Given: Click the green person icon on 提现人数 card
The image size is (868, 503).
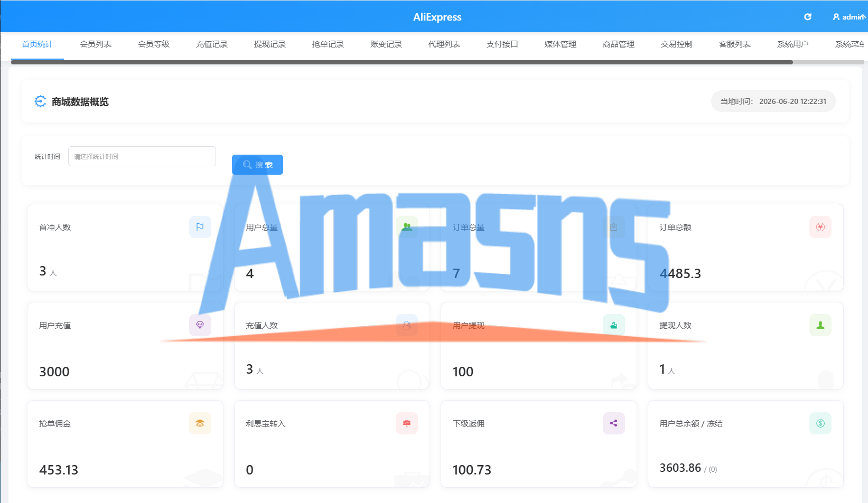Looking at the screenshot, I should [820, 325].
